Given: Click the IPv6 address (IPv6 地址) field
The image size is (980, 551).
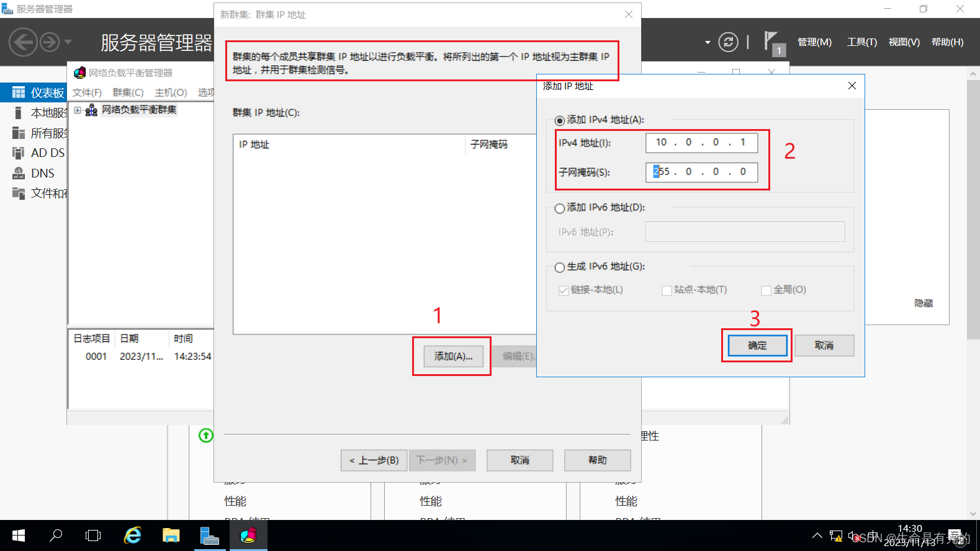Looking at the screenshot, I should [745, 231].
